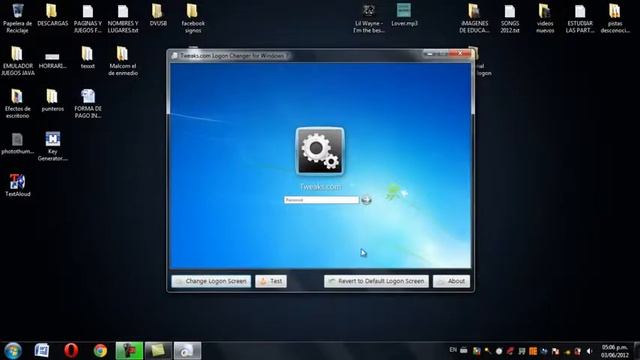Click the Change Logon Screen button
The height and width of the screenshot is (360, 640).
click(211, 281)
